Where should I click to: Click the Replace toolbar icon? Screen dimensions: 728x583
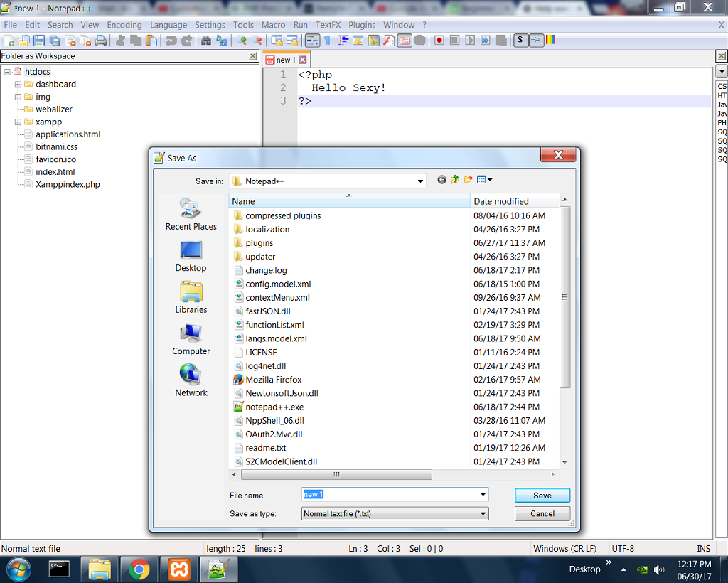tap(222, 41)
